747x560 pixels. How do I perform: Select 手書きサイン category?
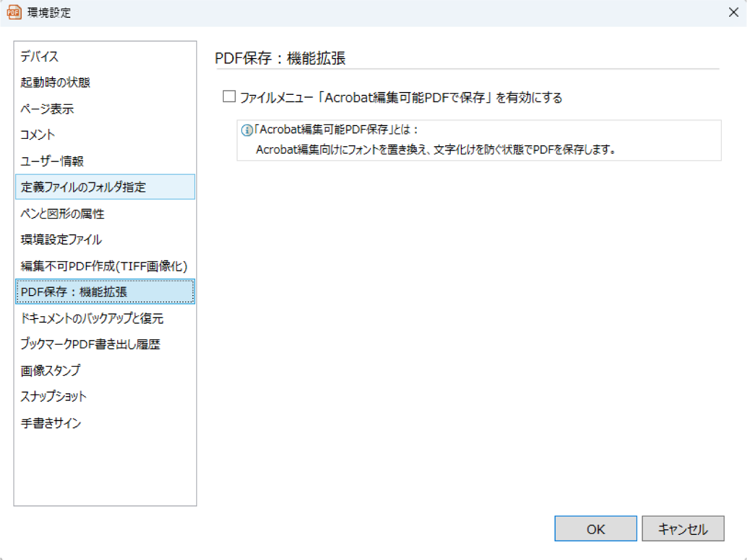[x=105, y=423]
